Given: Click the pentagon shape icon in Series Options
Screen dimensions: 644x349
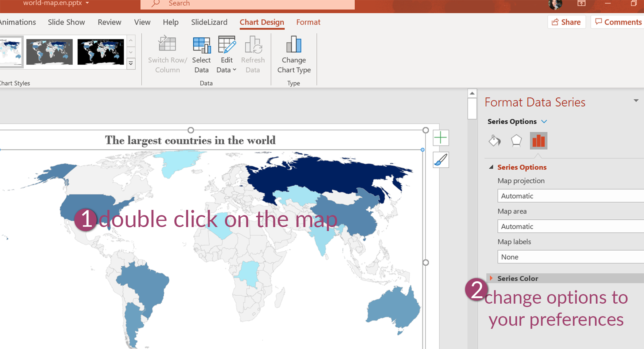Looking at the screenshot, I should [516, 140].
